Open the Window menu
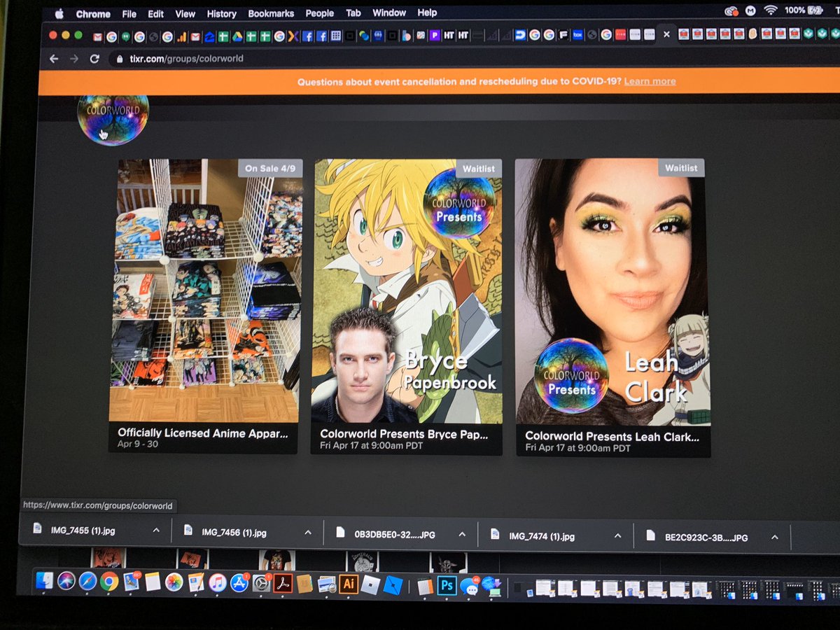840x630 pixels. [389, 13]
